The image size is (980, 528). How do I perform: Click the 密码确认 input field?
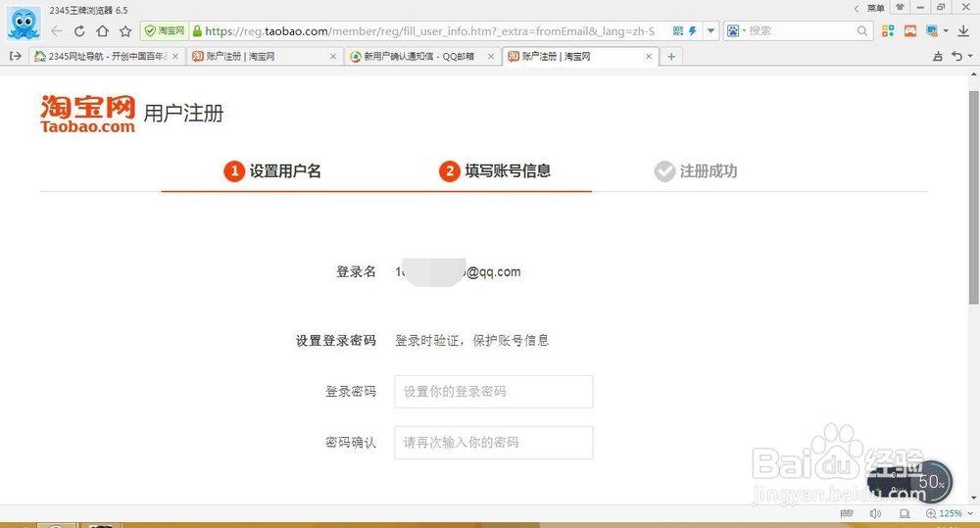coord(494,443)
